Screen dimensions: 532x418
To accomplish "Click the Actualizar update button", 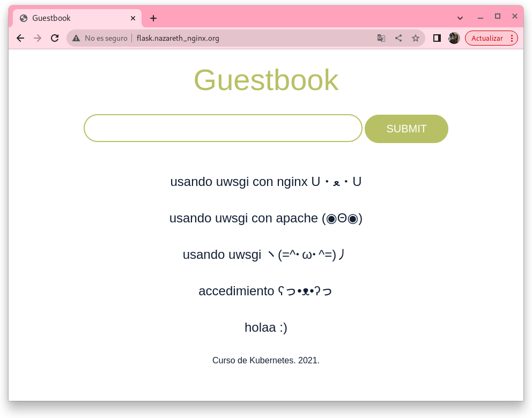I will [486, 38].
